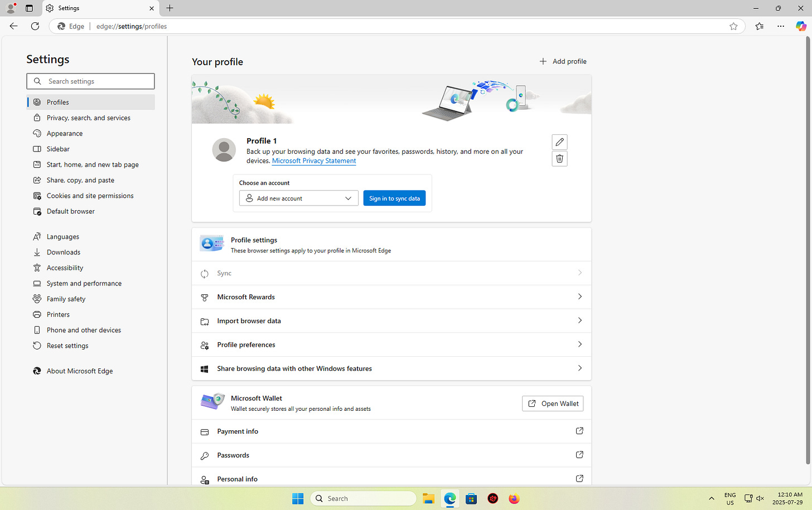Open Start, home, and new tab page
This screenshot has width=812, height=510.
pos(91,164)
